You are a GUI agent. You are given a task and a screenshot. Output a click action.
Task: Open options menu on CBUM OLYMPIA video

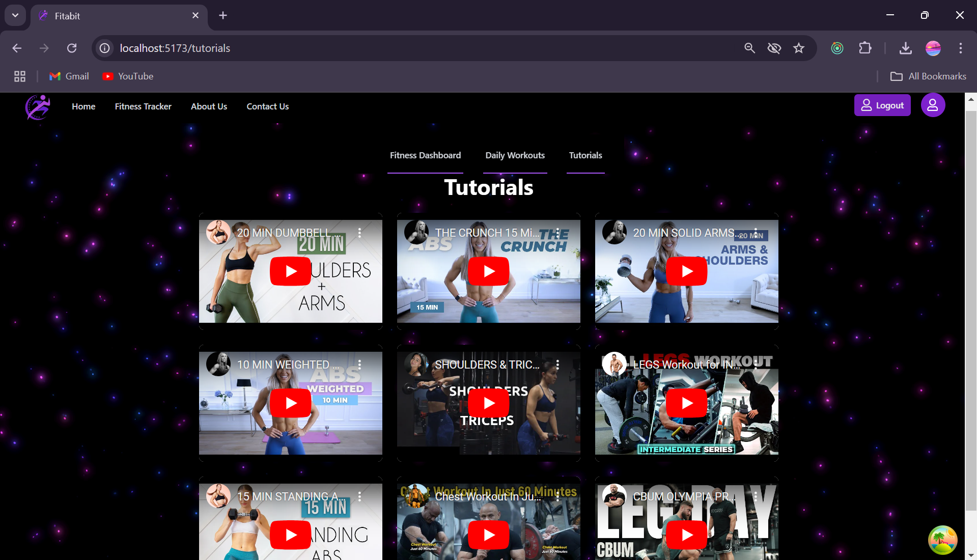(x=756, y=496)
